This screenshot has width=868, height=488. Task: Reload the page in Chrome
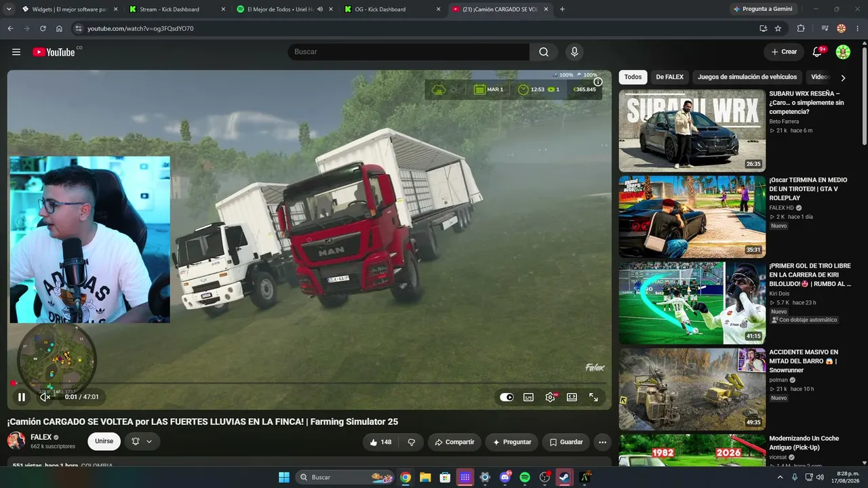coord(43,28)
